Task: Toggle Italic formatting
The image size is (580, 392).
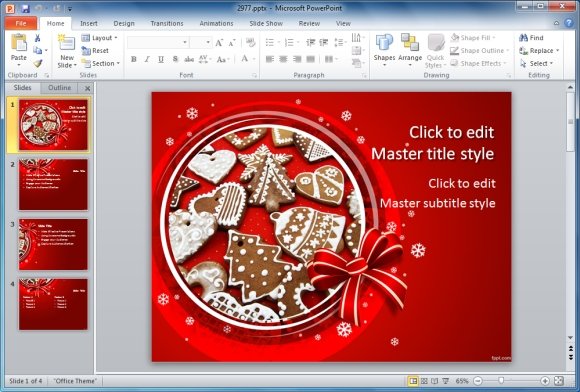Action: 147,59
